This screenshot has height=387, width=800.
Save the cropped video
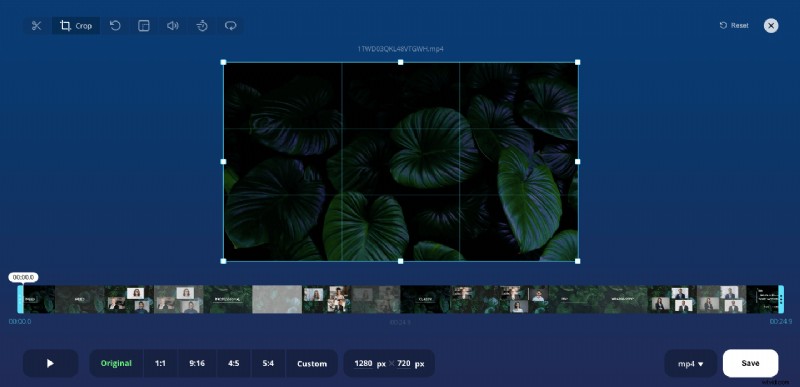[x=751, y=363]
